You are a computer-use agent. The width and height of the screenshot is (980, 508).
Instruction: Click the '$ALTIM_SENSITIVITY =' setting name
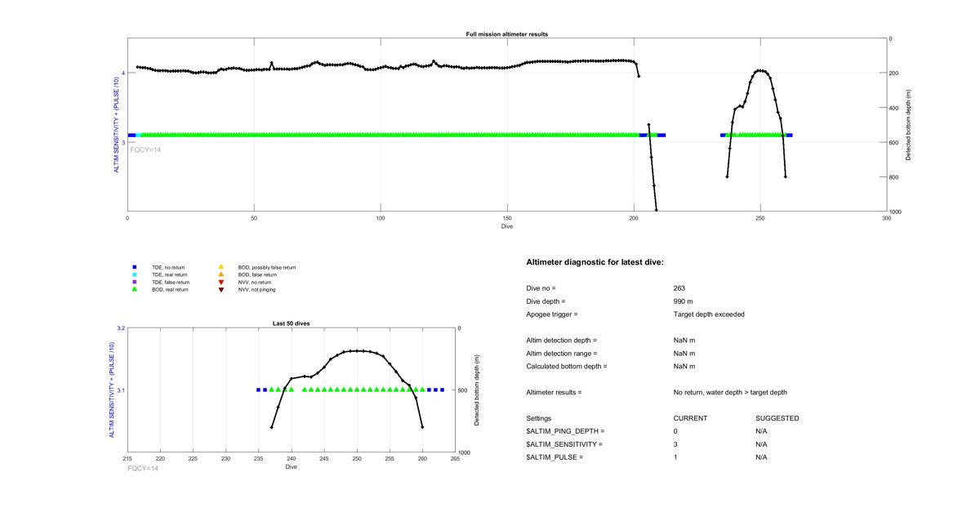[x=565, y=444]
